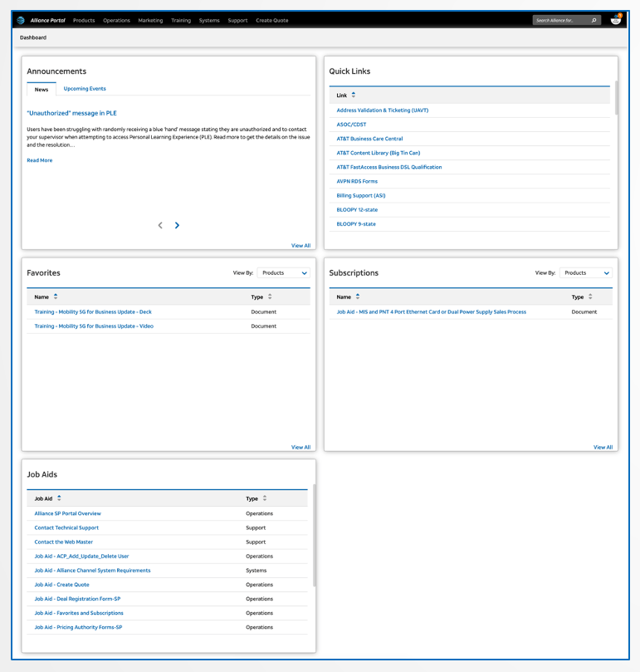Open the Support menu
This screenshot has height=672, width=640.
point(237,20)
